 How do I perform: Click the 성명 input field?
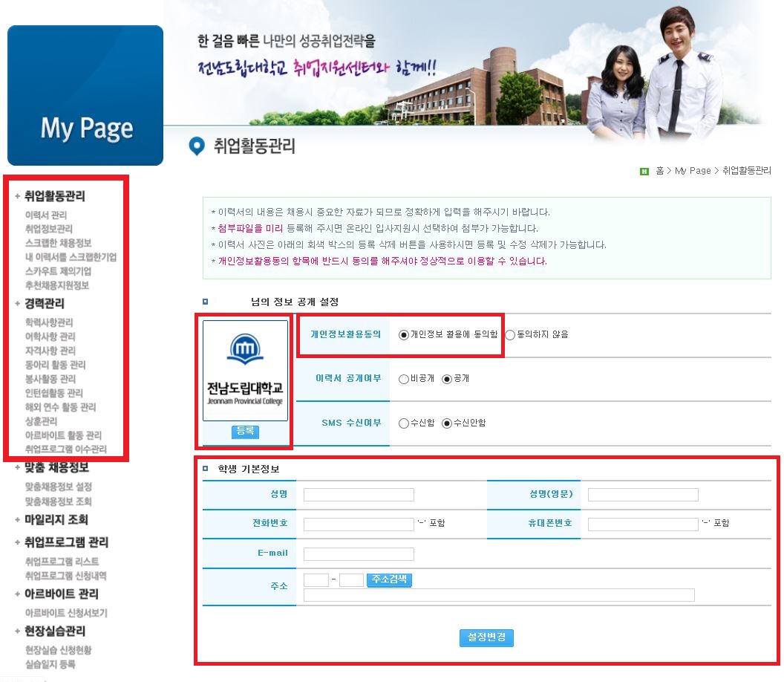[x=359, y=495]
